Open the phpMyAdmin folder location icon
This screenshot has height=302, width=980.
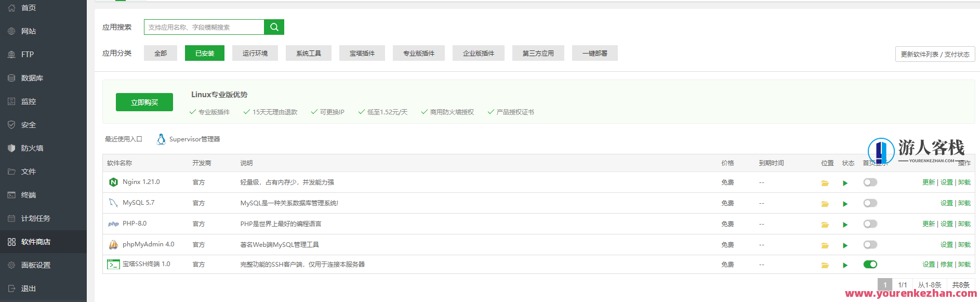(x=825, y=245)
